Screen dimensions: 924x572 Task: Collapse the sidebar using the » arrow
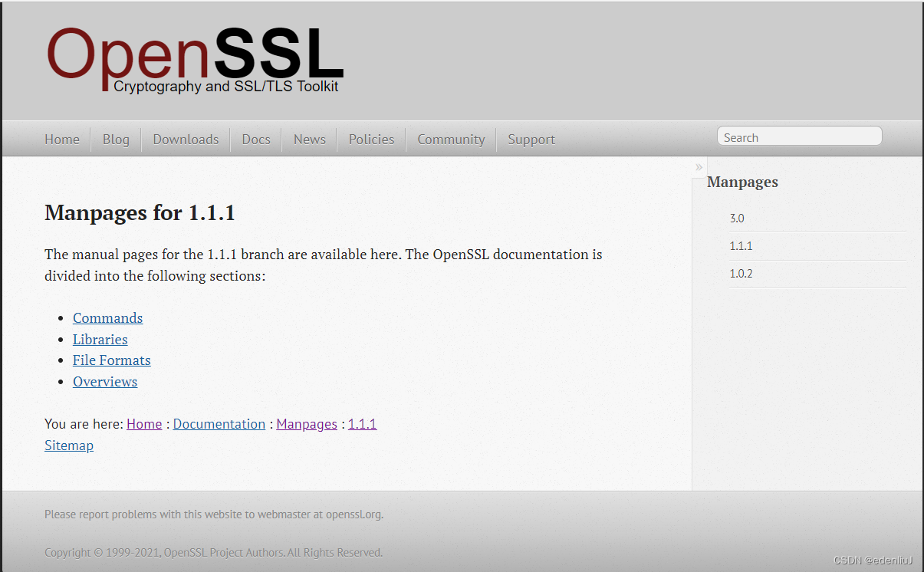pos(699,167)
